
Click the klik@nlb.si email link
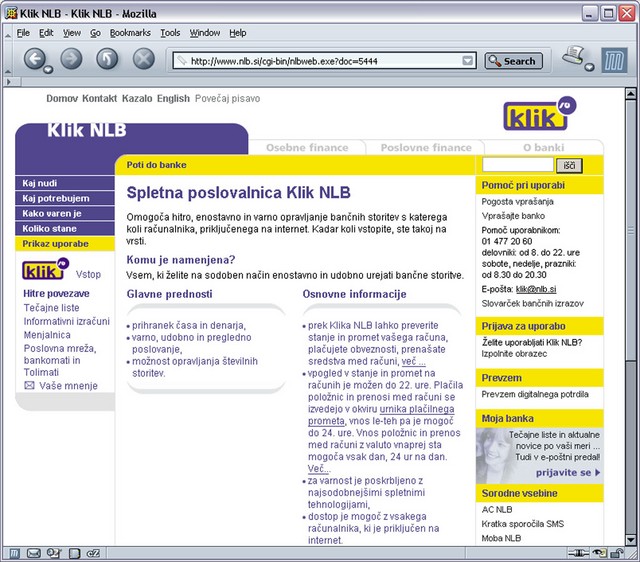point(536,289)
